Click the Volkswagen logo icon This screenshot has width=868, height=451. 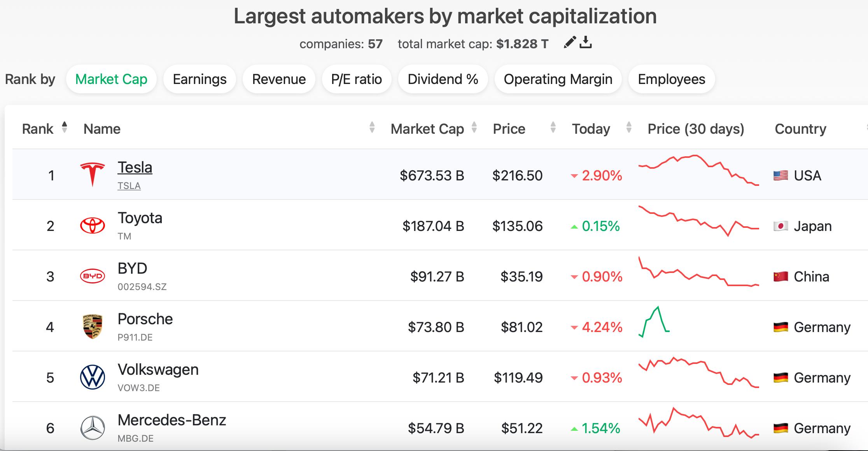pos(92,377)
